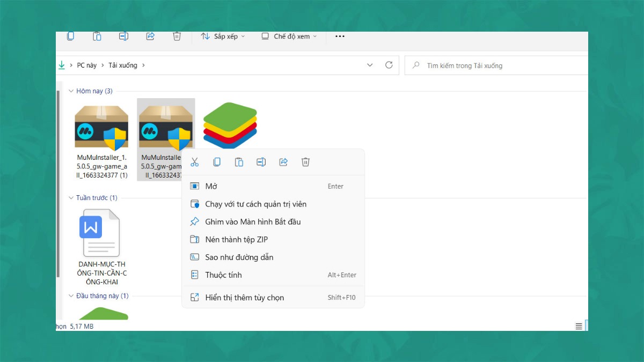644x362 pixels.
Task: Choose "Nén thành tệp ZIP" menu entry
Action: [236, 240]
